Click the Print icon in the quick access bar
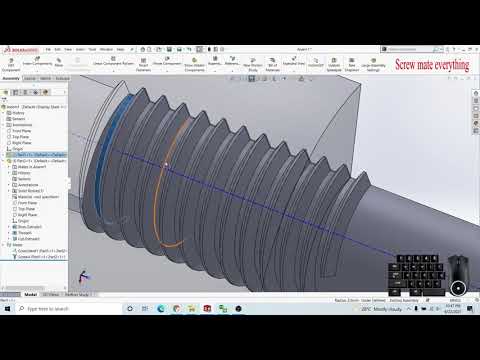 coord(179,49)
